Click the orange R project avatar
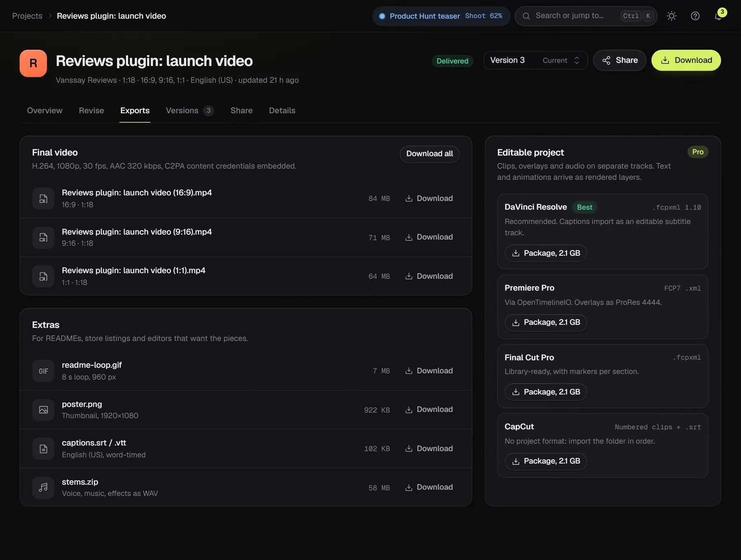This screenshot has height=560, width=741. pos(33,63)
